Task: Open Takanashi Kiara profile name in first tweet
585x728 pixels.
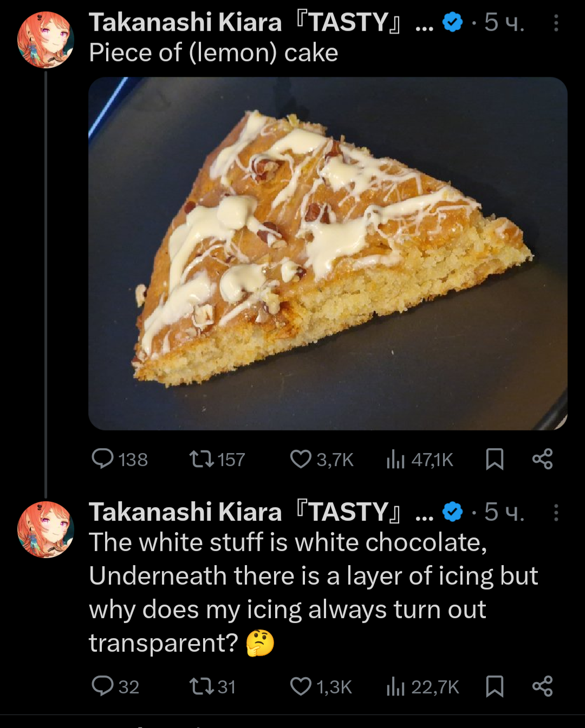Action: 185,23
